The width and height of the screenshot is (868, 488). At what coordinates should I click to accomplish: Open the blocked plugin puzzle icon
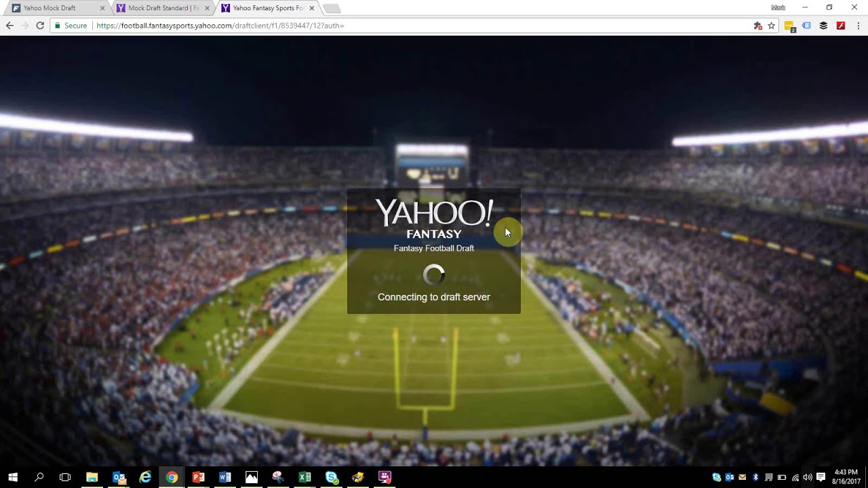click(758, 26)
